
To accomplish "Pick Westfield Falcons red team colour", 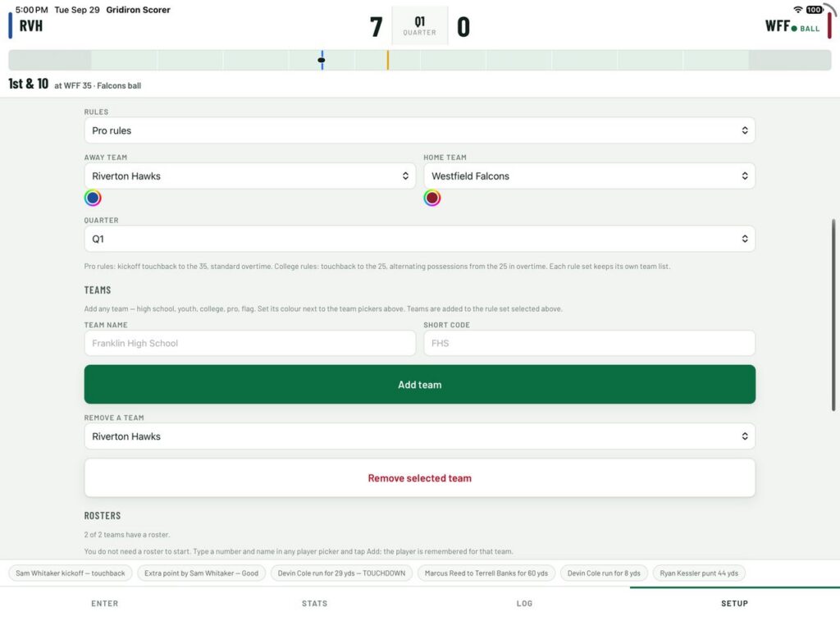I will point(432,199).
